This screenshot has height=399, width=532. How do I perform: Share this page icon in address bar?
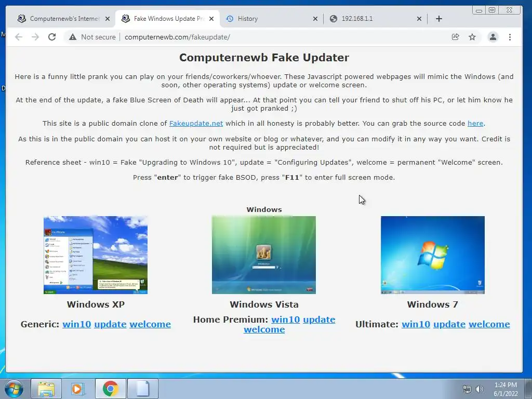click(455, 37)
